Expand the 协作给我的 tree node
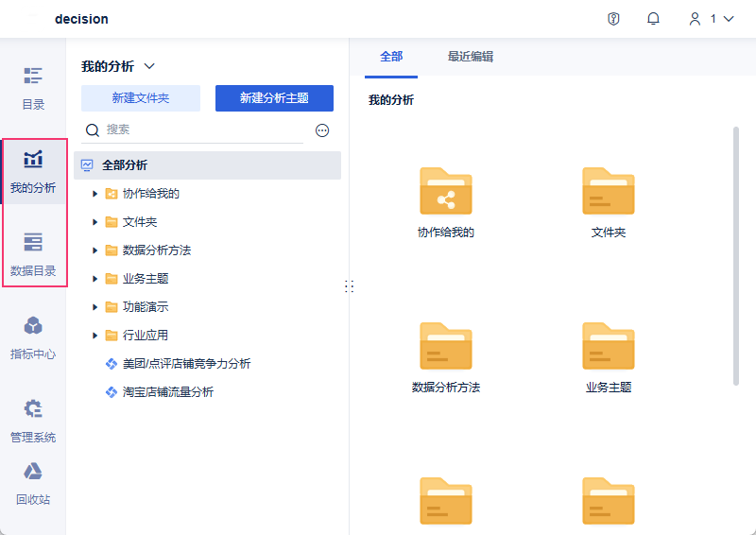756x535 pixels. (x=94, y=194)
